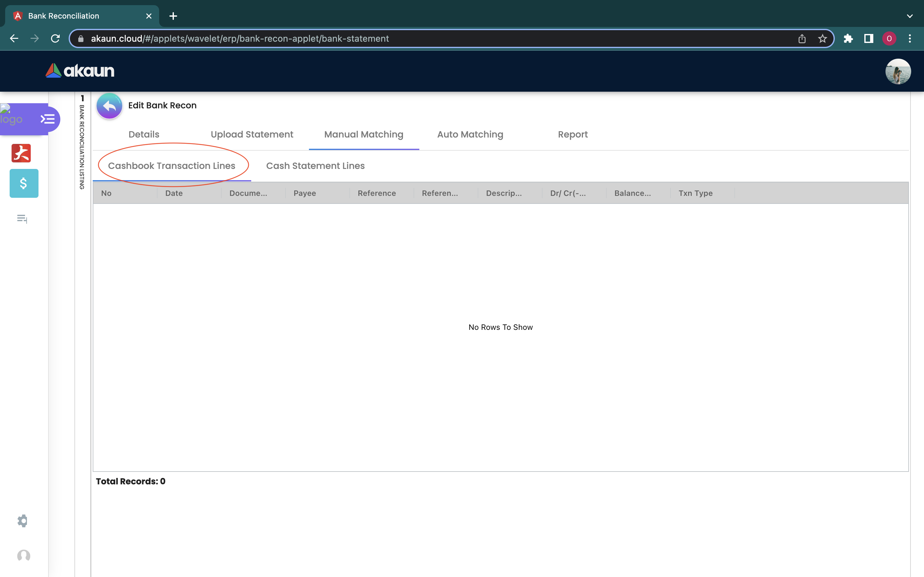Switch to the Auto Matching tab

tap(470, 134)
